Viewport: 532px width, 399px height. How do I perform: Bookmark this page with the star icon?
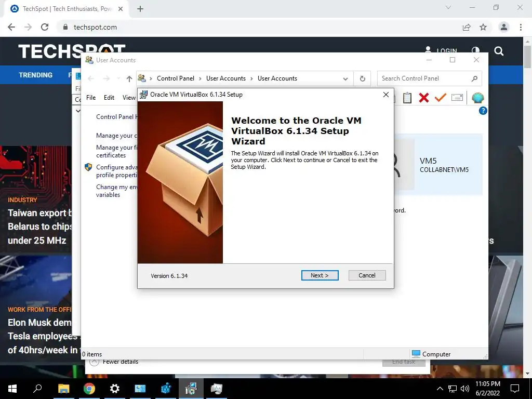tap(483, 27)
